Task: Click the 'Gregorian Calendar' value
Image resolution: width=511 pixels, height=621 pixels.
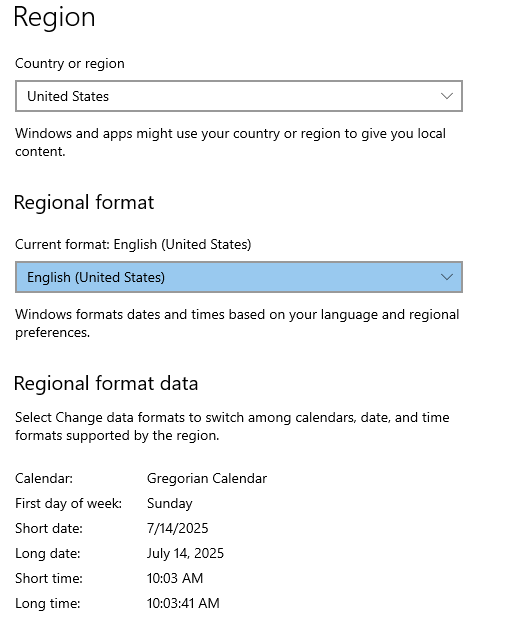Action: (207, 478)
